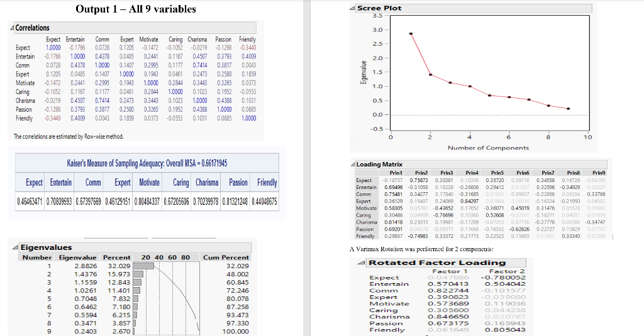The height and width of the screenshot is (336, 644).
Task: Click eigenvalue 2.8826 in the Eigenvalues table
Action: pyautogui.click(x=86, y=266)
